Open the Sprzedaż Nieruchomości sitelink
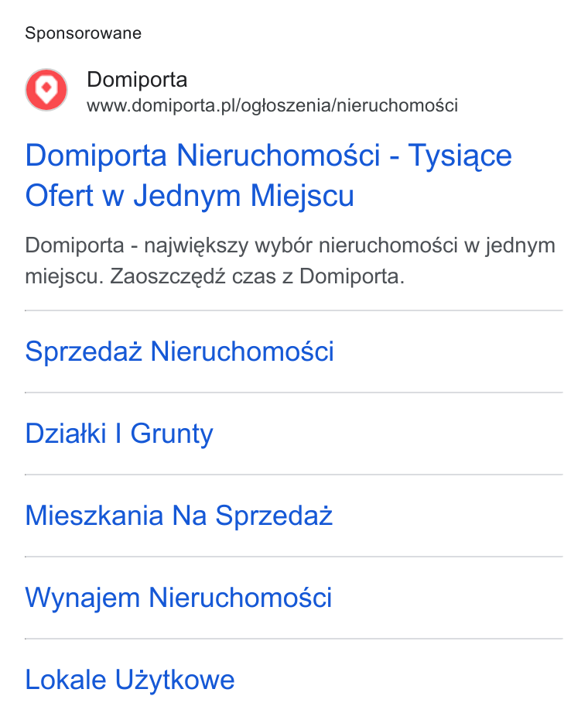Image resolution: width=588 pixels, height=720 pixels. coord(179,351)
